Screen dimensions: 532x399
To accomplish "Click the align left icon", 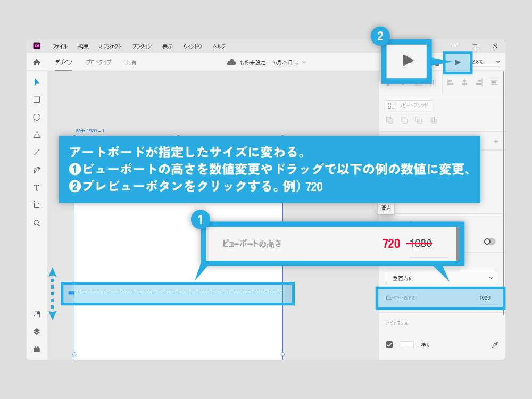I will click(x=450, y=82).
